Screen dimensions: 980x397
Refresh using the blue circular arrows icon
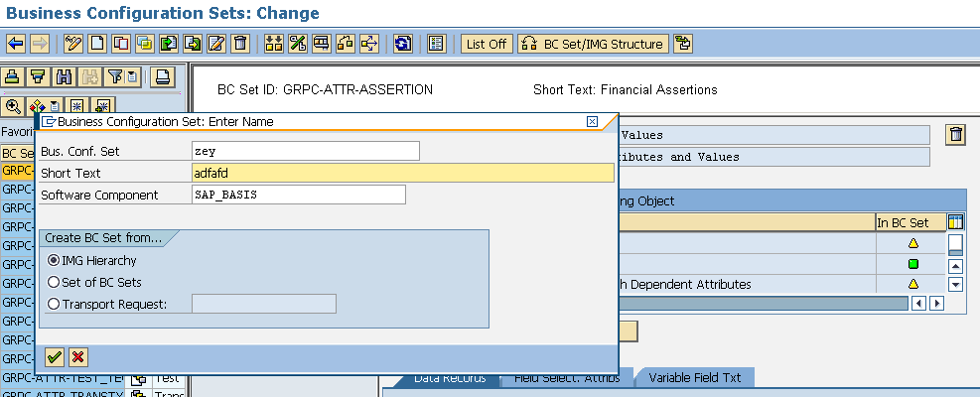(403, 44)
